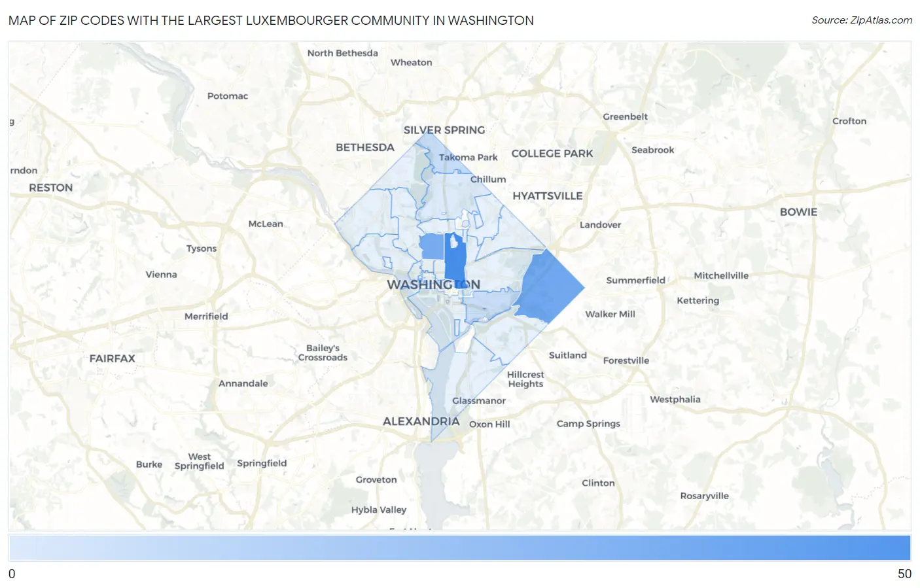Click the 'Westphalia' map label
This screenshot has width=920, height=588.
pyautogui.click(x=675, y=400)
